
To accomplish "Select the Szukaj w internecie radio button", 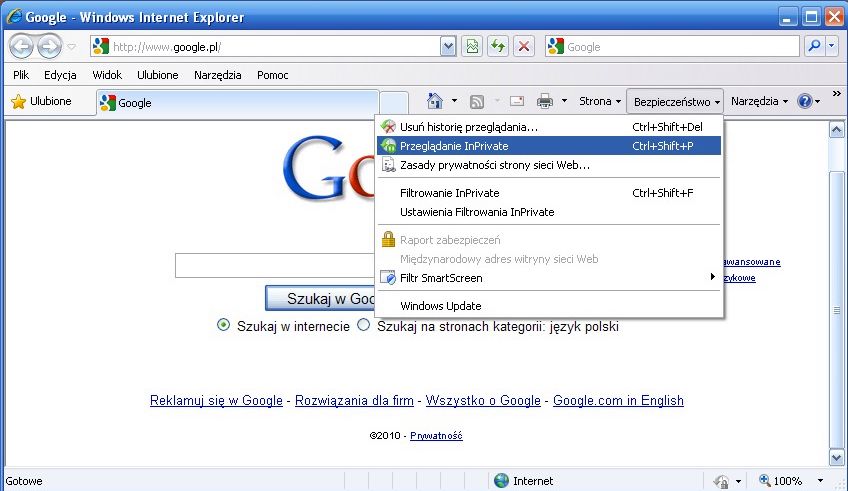I will (x=223, y=325).
